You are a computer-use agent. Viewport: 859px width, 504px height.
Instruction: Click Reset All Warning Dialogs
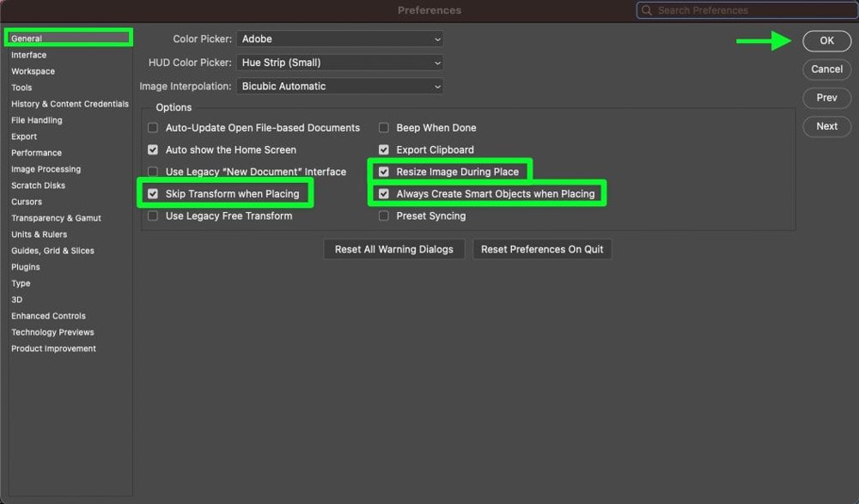point(394,249)
